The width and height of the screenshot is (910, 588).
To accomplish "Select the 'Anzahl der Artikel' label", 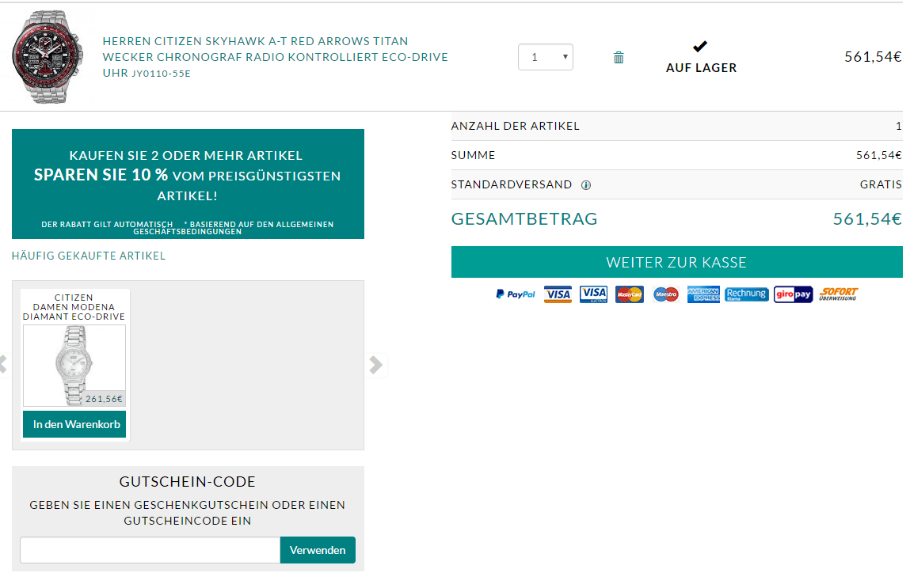I will (x=516, y=126).
